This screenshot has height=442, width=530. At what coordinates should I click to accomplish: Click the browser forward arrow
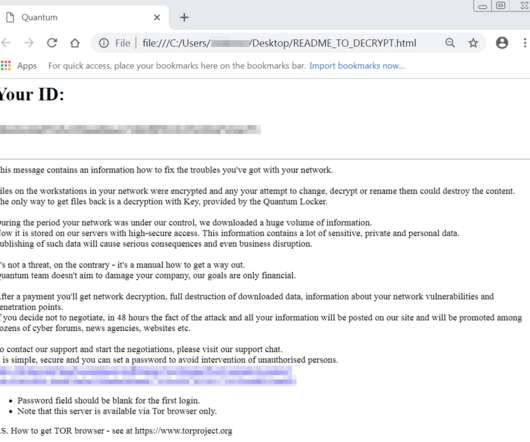(x=29, y=43)
